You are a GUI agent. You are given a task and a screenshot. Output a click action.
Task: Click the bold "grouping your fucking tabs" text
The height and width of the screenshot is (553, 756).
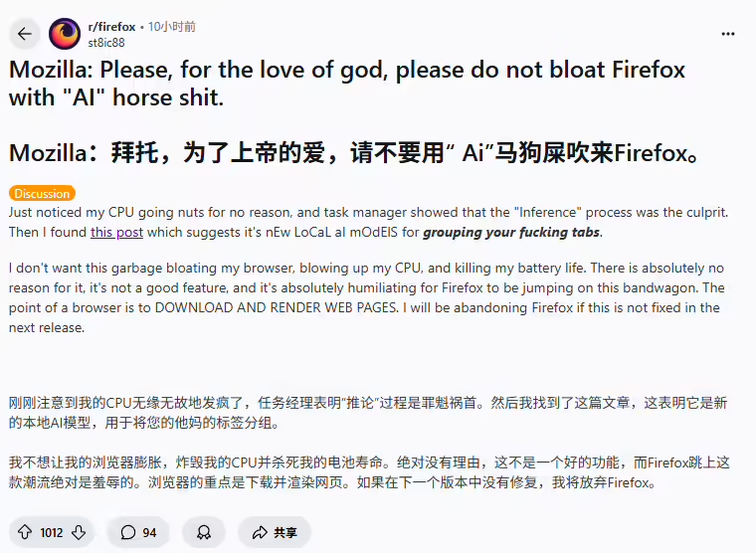point(512,233)
